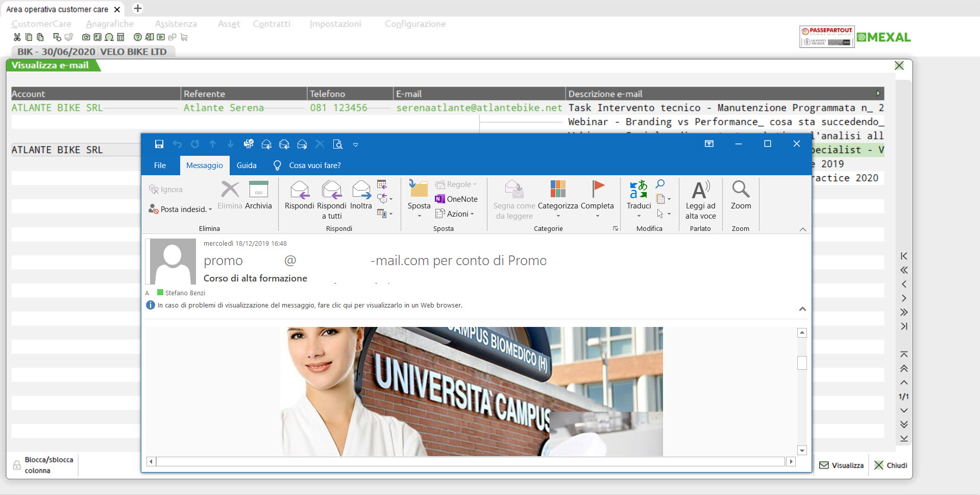Viewport: 980px width, 495px height.
Task: Collapse the ribbon with the chevron
Action: tap(803, 229)
